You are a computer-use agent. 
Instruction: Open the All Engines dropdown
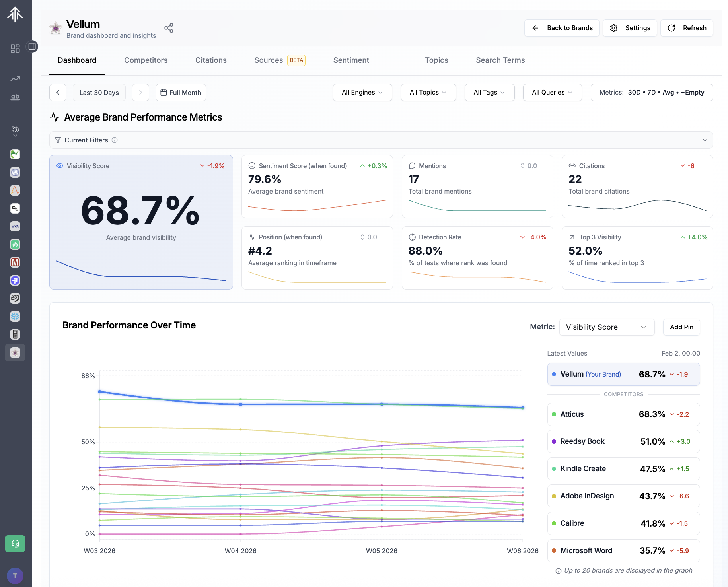pos(362,92)
